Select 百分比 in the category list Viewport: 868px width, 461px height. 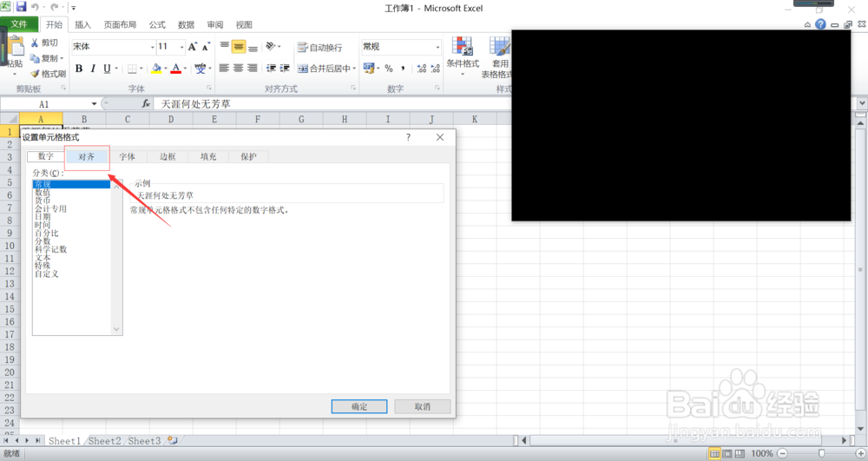47,233
